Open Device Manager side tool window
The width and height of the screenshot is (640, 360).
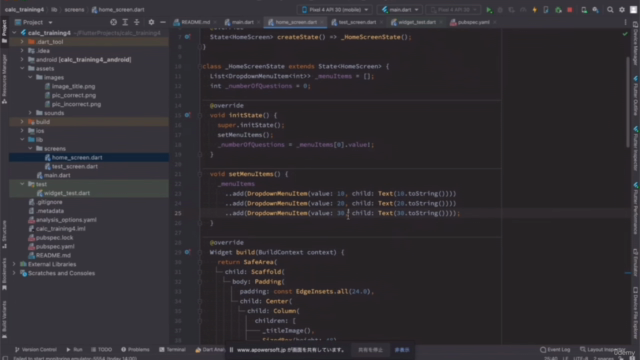coord(636,44)
